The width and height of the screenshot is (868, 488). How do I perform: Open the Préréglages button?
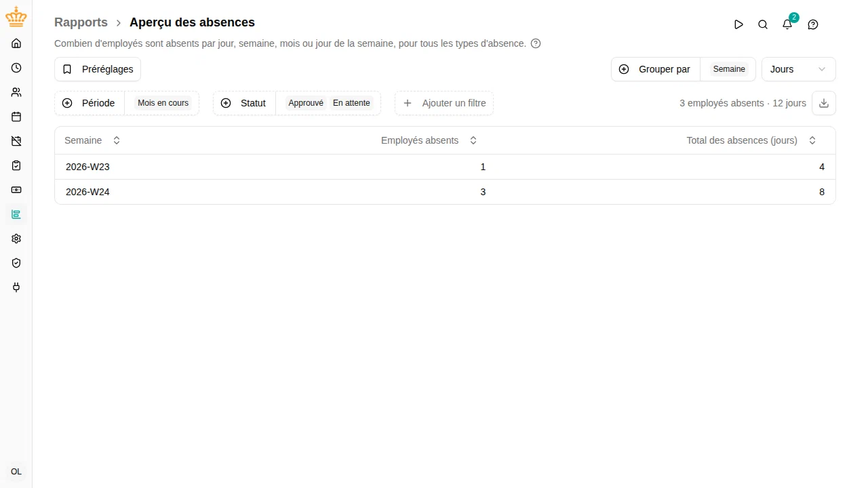(x=98, y=69)
